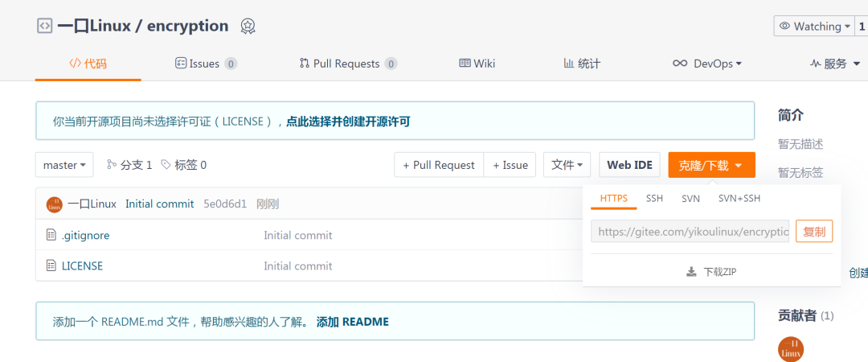Open the Issues tab

tap(206, 64)
